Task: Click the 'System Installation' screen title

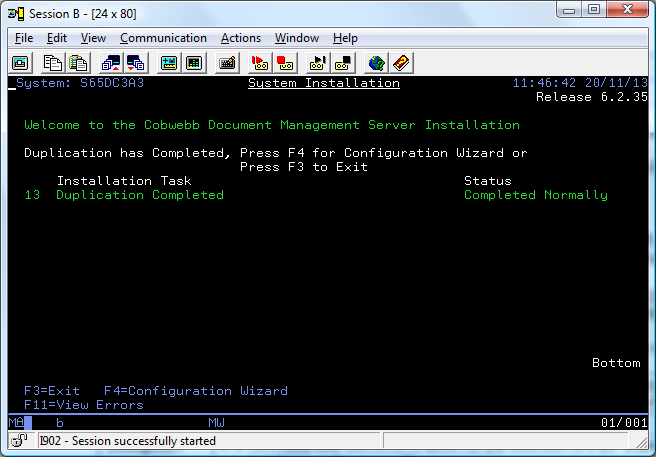Action: [324, 83]
